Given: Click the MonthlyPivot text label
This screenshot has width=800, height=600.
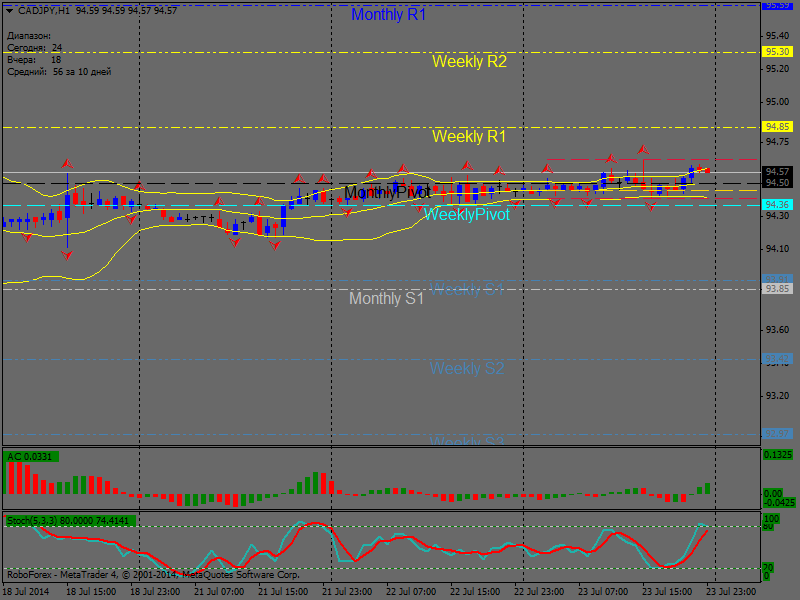Looking at the screenshot, I should pyautogui.click(x=387, y=192).
